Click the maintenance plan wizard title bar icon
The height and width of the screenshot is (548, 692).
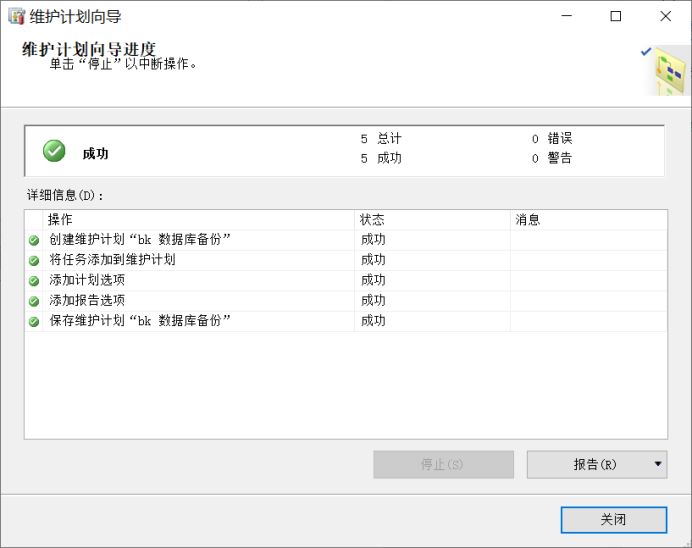(x=16, y=17)
